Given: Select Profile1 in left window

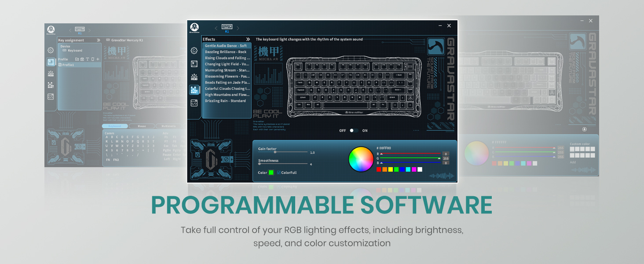Looking at the screenshot, I should [79, 65].
